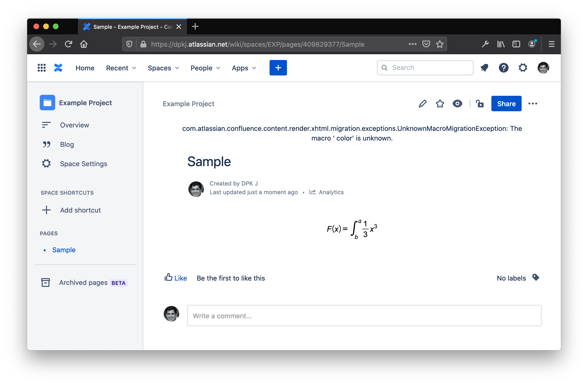Expand the Recent dropdown menu
Viewport: 588px width, 386px height.
(x=121, y=68)
